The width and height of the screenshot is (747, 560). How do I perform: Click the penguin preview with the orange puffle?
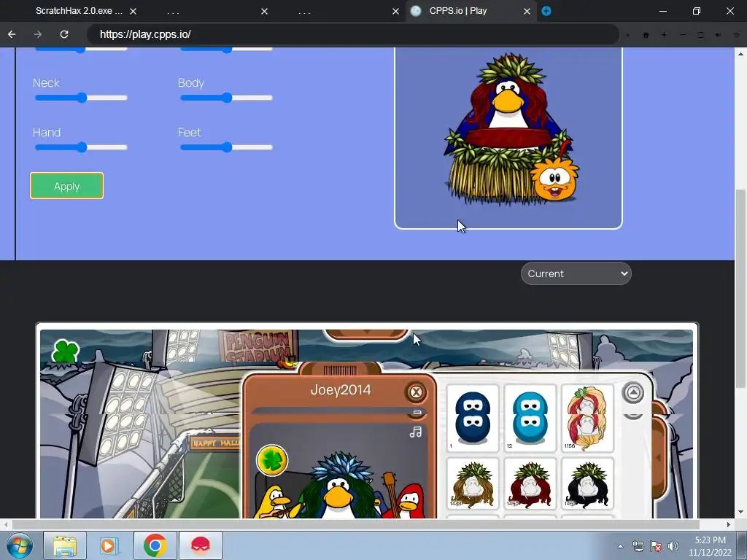click(x=508, y=137)
